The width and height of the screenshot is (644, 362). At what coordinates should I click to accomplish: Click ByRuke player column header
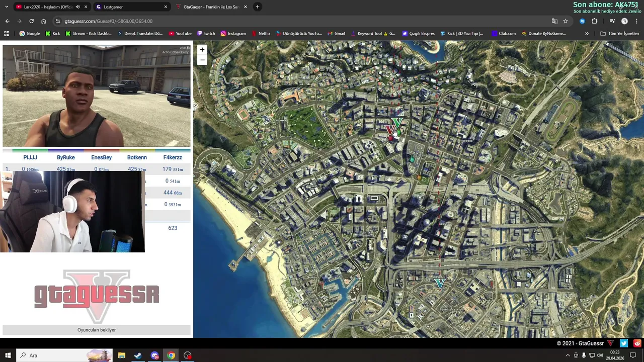66,157
